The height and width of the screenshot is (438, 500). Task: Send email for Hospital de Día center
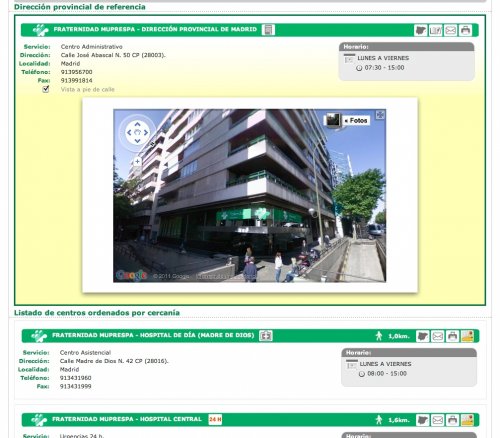[437, 336]
